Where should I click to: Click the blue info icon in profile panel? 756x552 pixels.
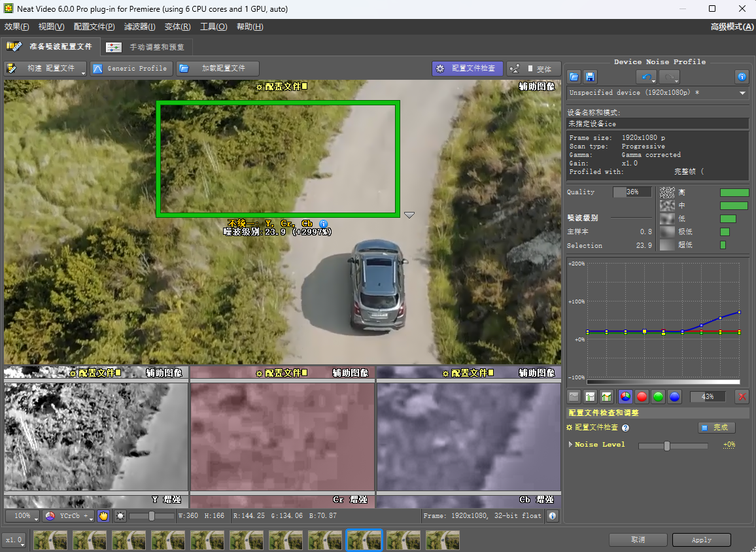click(742, 77)
